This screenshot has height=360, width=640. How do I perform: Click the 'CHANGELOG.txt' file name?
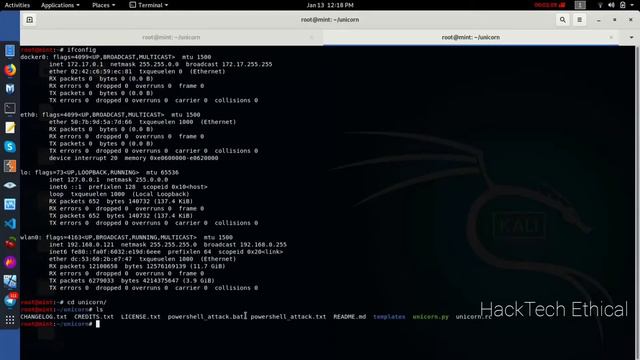pos(43,317)
